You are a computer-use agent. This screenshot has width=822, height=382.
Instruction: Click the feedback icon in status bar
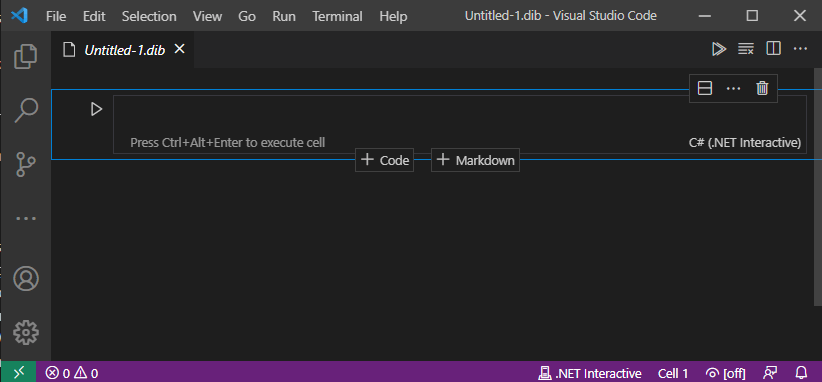point(770,373)
